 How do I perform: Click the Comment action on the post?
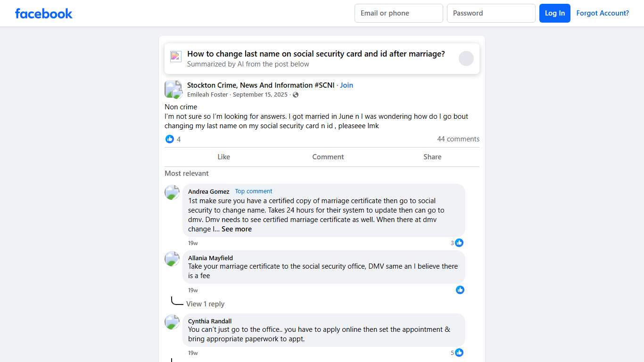328,156
